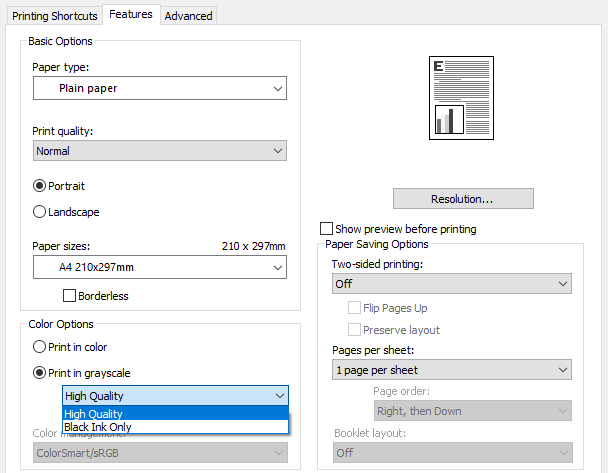This screenshot has height=473, width=608.
Task: Pick Black Ink Only from the list
Action: pos(174,427)
